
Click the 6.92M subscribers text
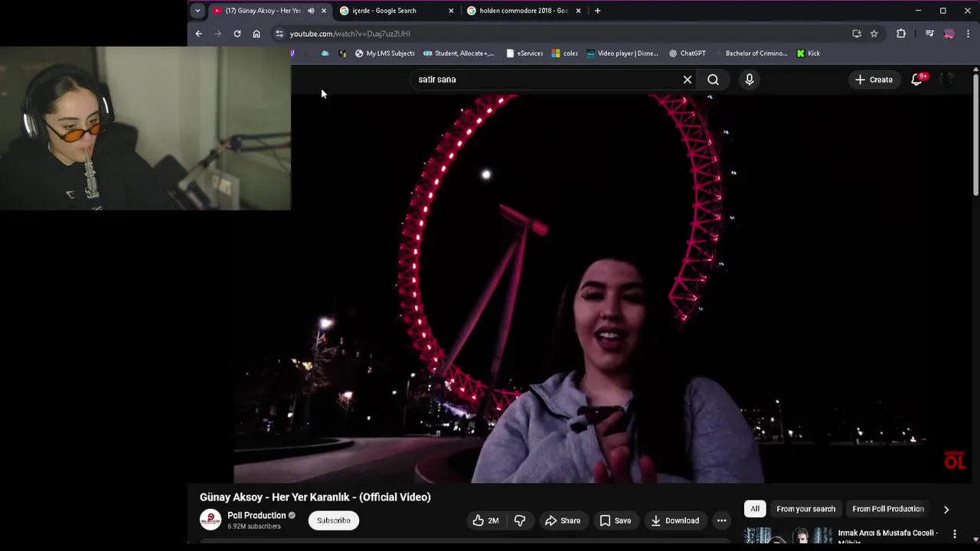click(254, 527)
